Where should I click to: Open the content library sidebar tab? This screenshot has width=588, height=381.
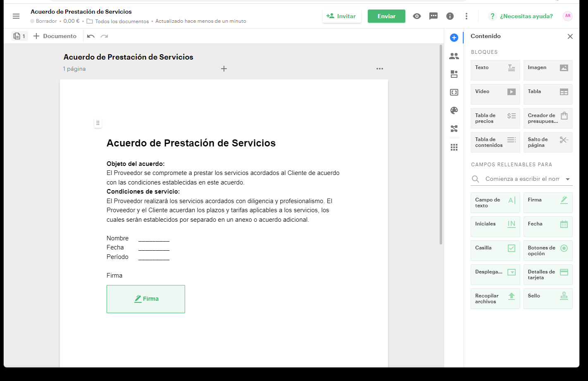tap(454, 74)
